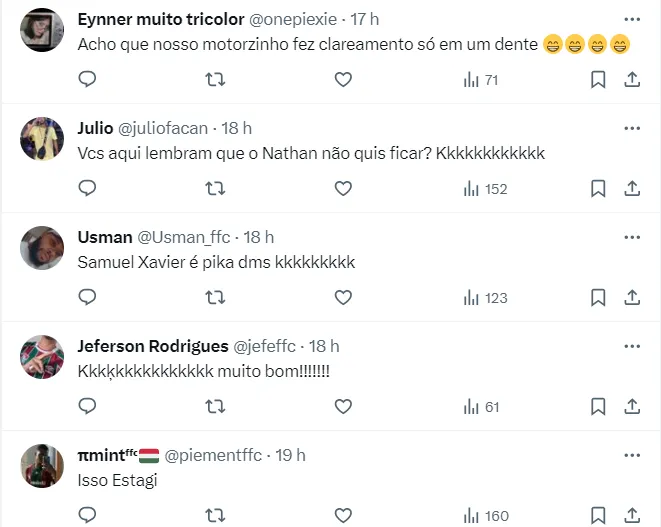View analytics showing 160 views
Screen dimensions: 661x527
click(x=486, y=515)
